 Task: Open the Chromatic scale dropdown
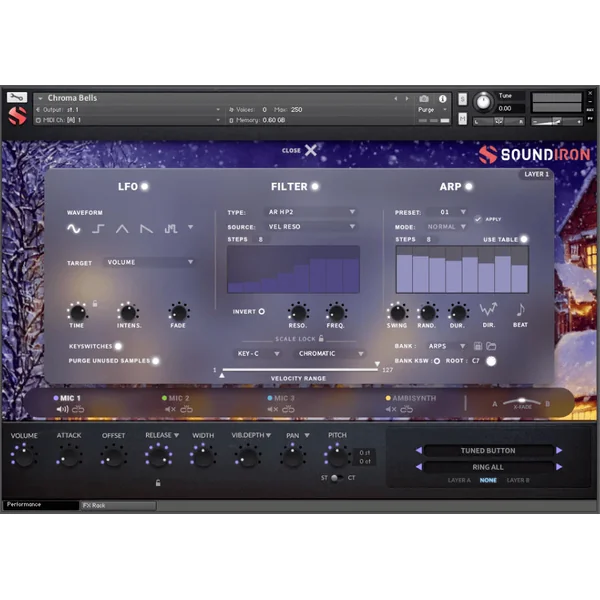click(x=331, y=354)
